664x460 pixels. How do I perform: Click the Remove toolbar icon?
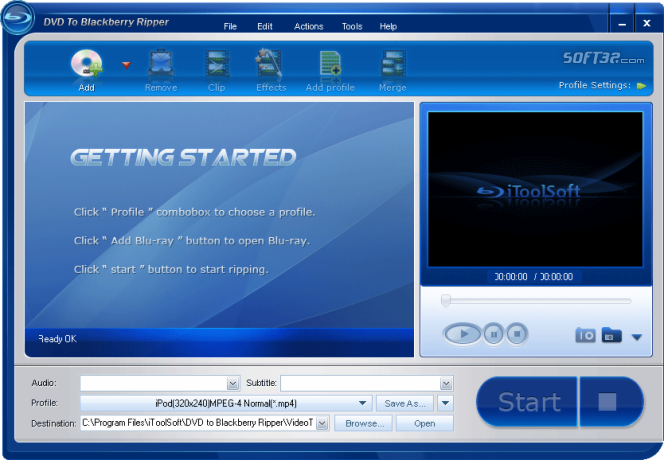coord(161,64)
